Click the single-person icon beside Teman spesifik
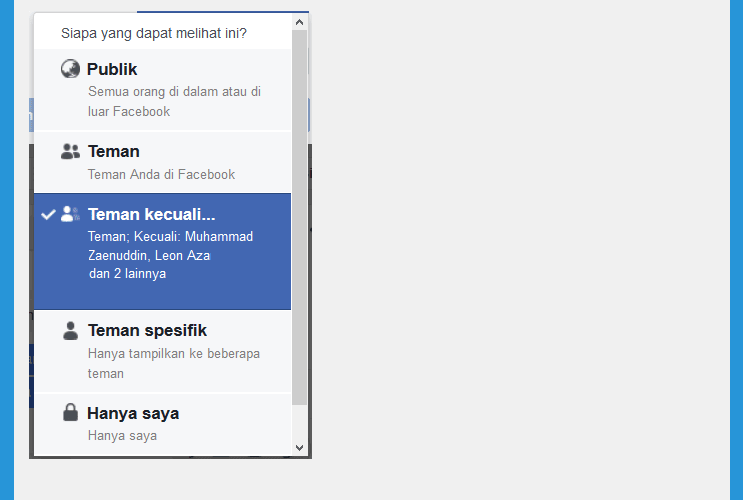 pos(70,330)
